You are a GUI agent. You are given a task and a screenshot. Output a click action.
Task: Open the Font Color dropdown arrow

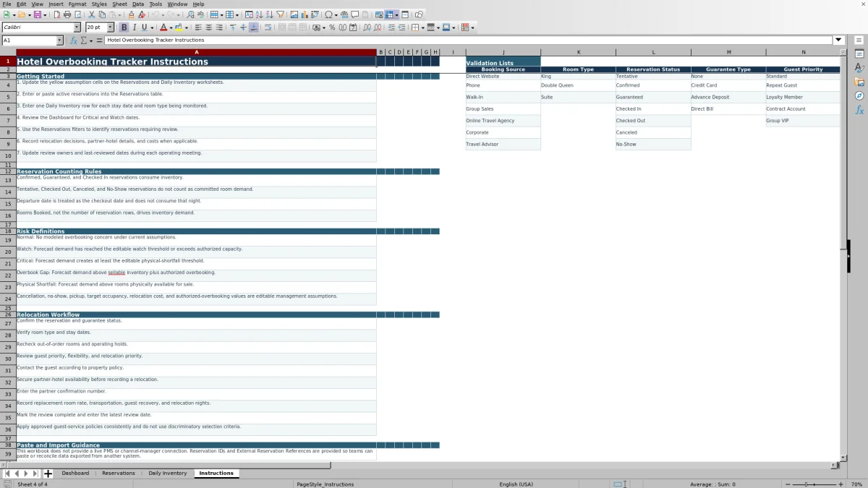tap(171, 27)
